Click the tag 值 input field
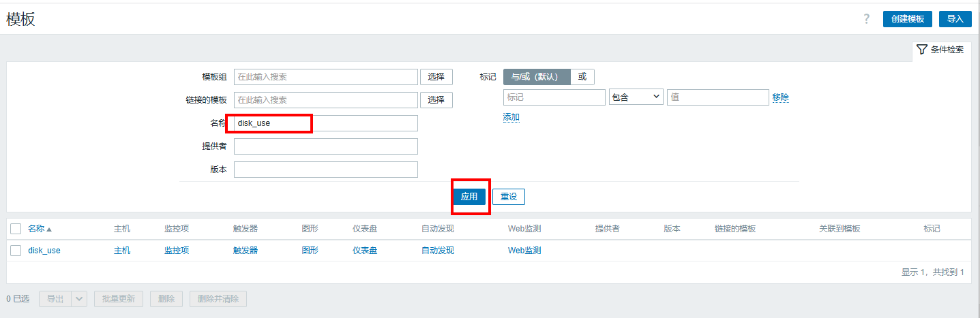 718,97
